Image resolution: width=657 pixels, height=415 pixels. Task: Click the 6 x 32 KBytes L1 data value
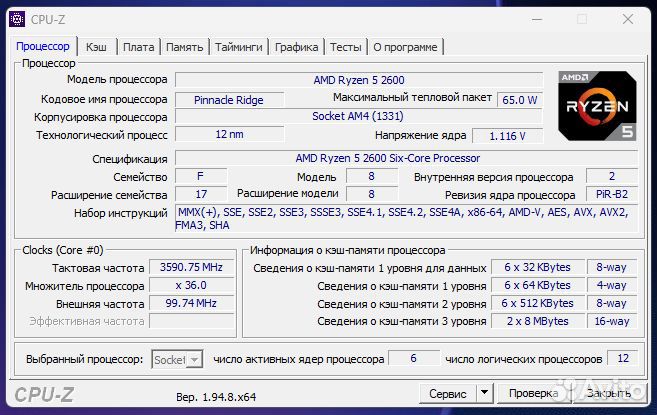click(538, 267)
